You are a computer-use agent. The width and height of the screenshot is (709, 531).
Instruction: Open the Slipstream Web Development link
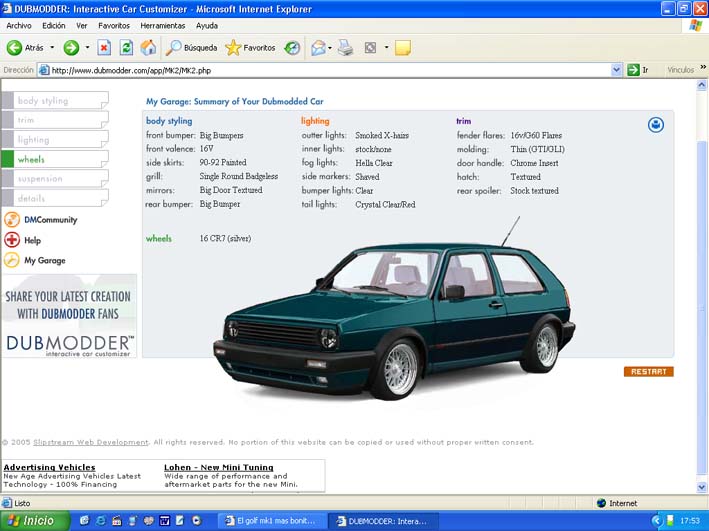click(90, 442)
